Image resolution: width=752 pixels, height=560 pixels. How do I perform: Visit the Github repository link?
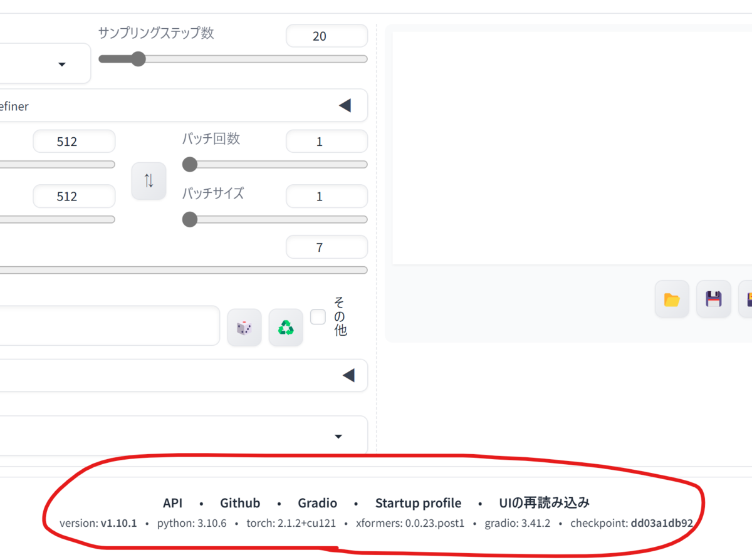[x=240, y=502]
